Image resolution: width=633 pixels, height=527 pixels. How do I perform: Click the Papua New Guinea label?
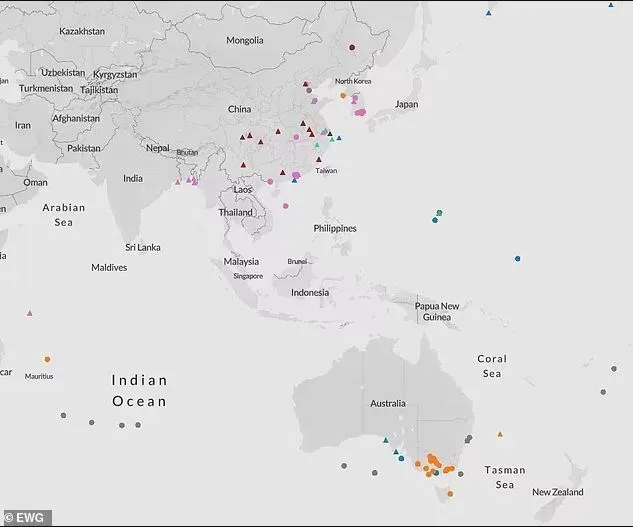pos(437,311)
